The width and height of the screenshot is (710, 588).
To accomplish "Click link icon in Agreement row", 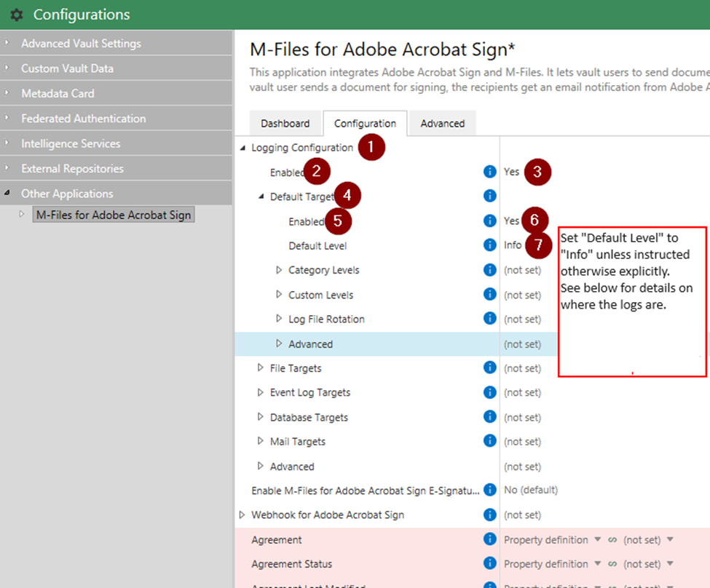I will 612,539.
